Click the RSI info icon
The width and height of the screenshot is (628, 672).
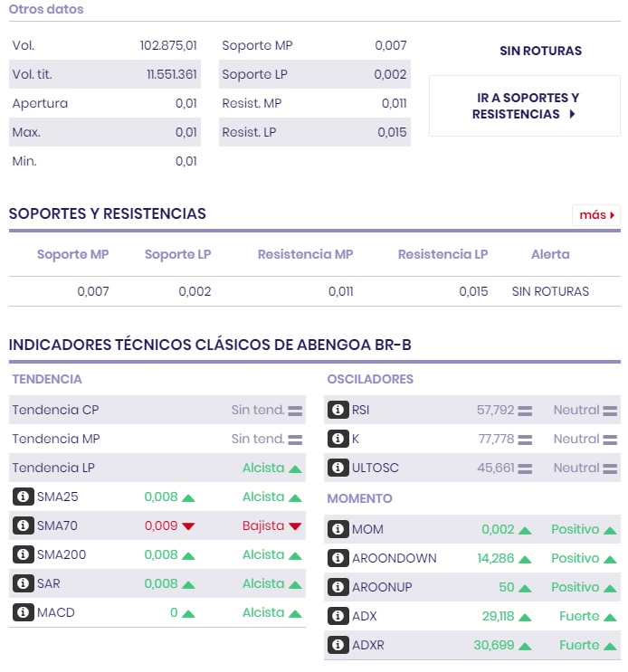[338, 410]
